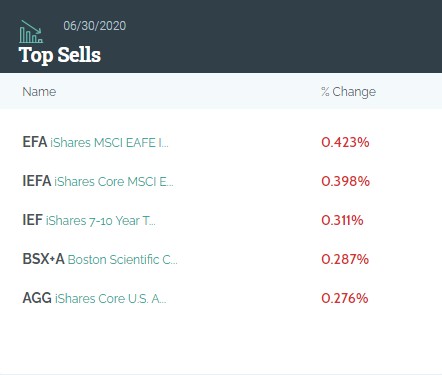
Task: Open the EFA ticker symbol
Action: pyautogui.click(x=35, y=142)
